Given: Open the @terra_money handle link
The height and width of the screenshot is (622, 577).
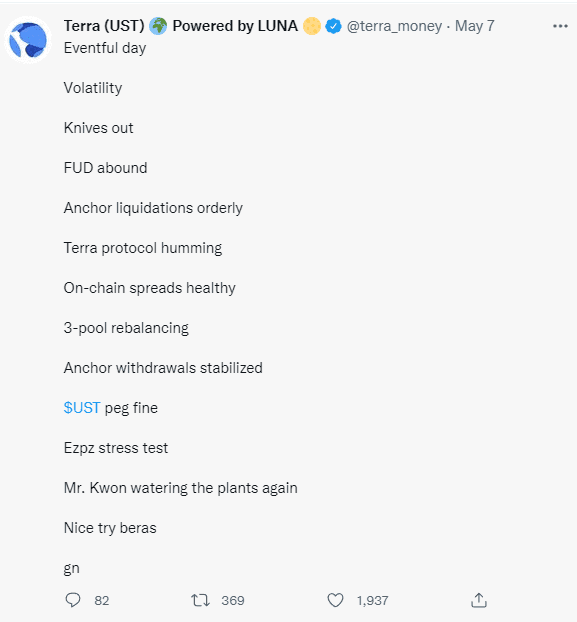Looking at the screenshot, I should 394,26.
